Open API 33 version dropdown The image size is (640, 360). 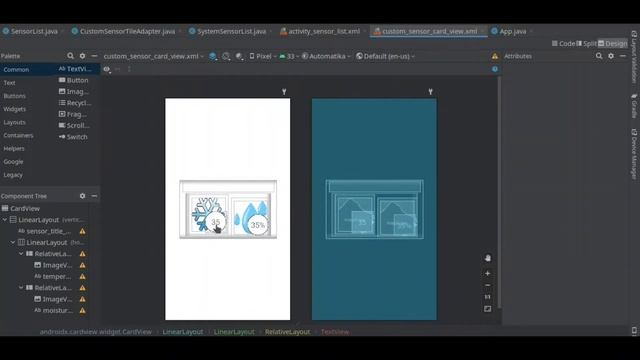point(289,56)
